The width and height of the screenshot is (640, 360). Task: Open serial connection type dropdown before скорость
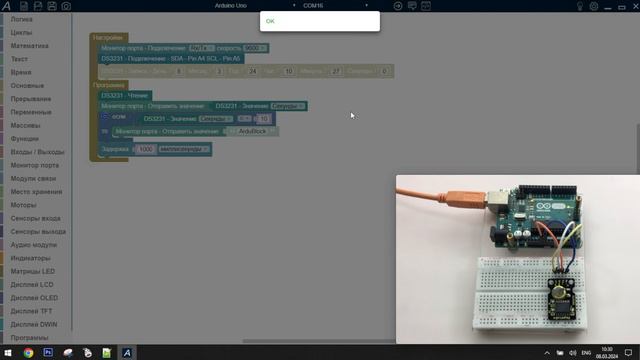[x=202, y=48]
